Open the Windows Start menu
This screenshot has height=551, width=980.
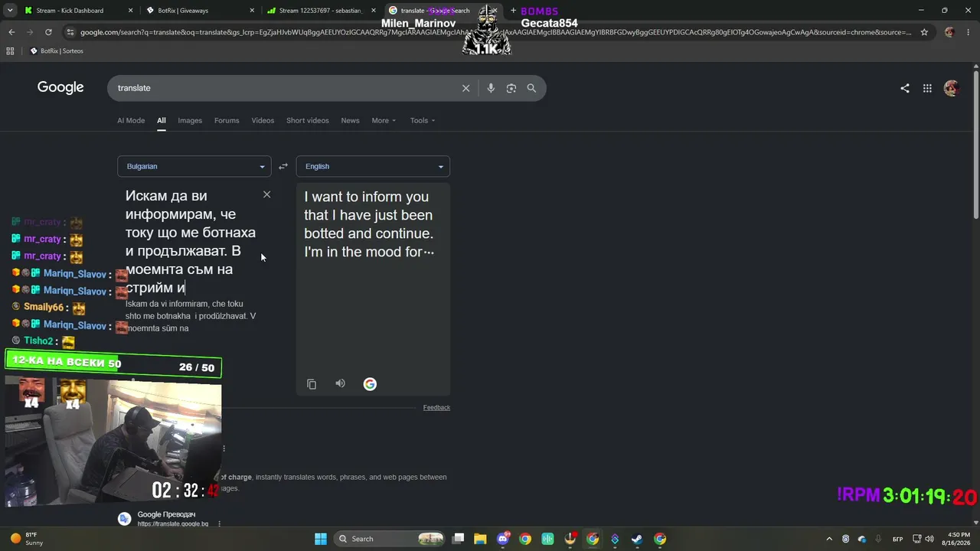click(321, 539)
